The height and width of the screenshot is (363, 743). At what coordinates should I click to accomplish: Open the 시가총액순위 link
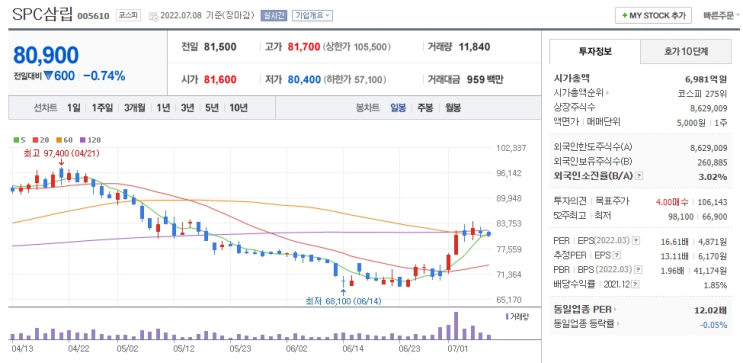tap(579, 93)
